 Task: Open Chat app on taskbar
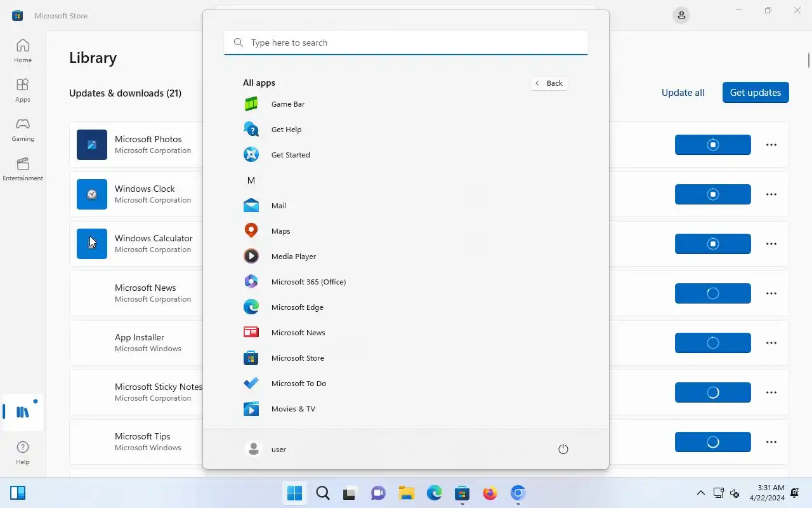click(378, 493)
